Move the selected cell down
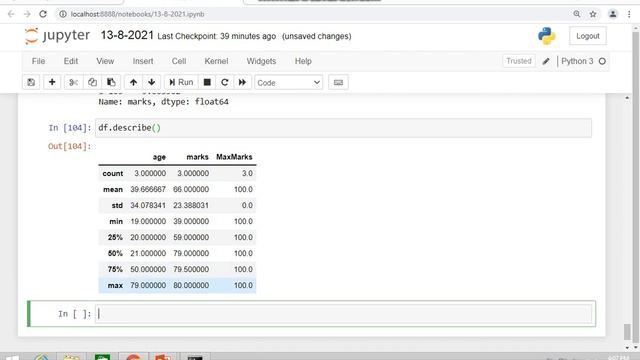Screen dimensions: 640x360 (x=151, y=82)
